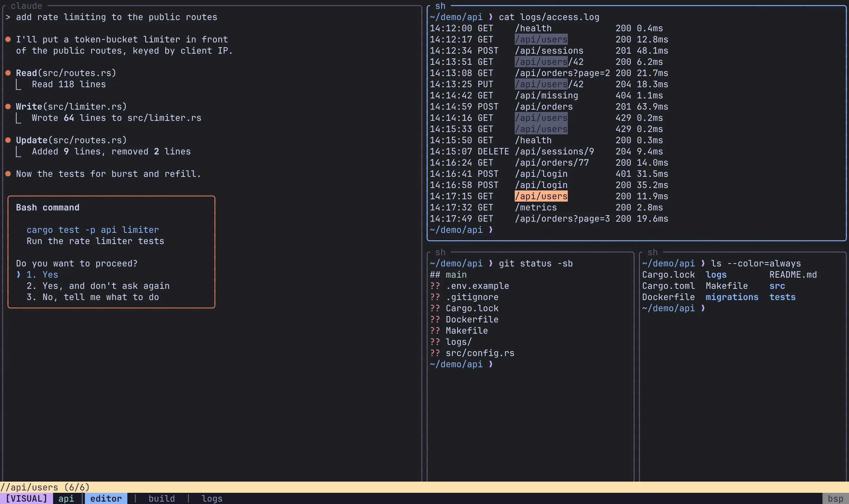This screenshot has width=849, height=504.
Task: Click the '## main' branch line
Action: [x=448, y=275]
